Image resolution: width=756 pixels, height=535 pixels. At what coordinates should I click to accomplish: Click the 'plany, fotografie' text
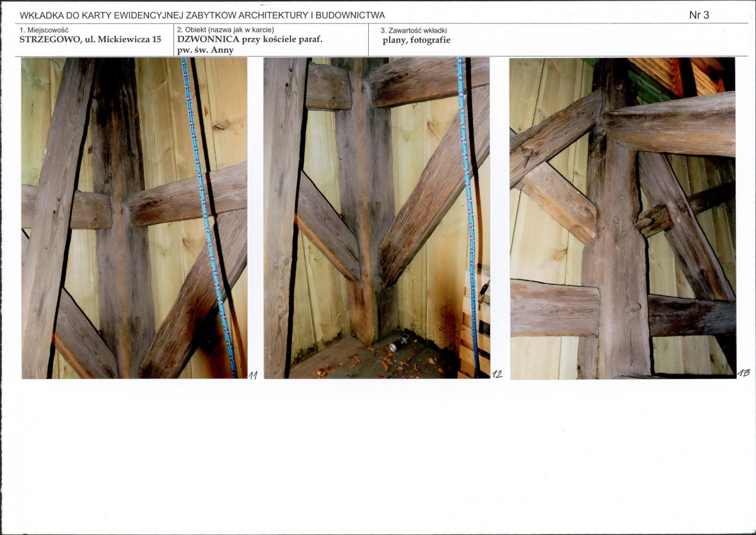(x=416, y=40)
